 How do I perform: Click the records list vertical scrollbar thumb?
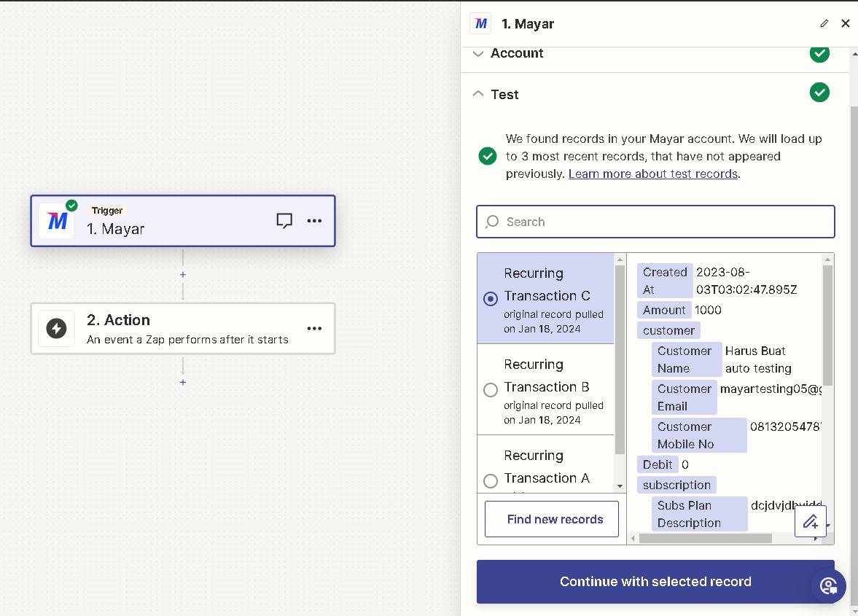(620, 360)
